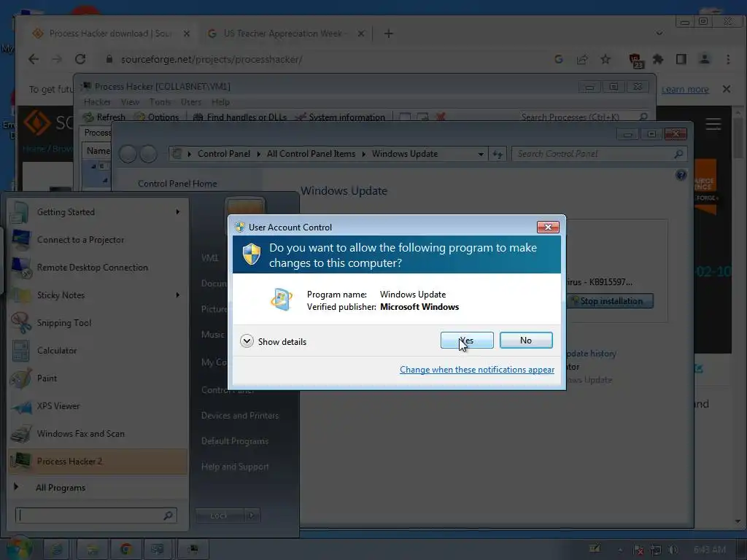Expand Sticky Notes submenu arrow

178,295
